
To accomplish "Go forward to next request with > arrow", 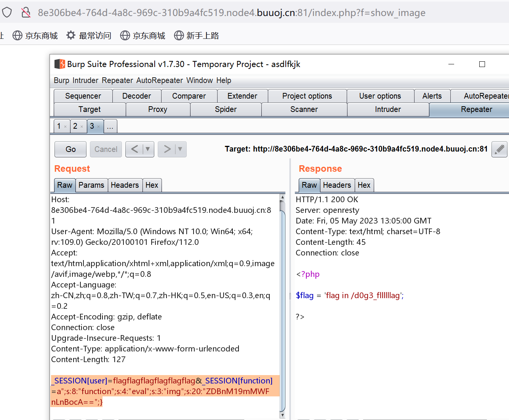I will pos(167,149).
